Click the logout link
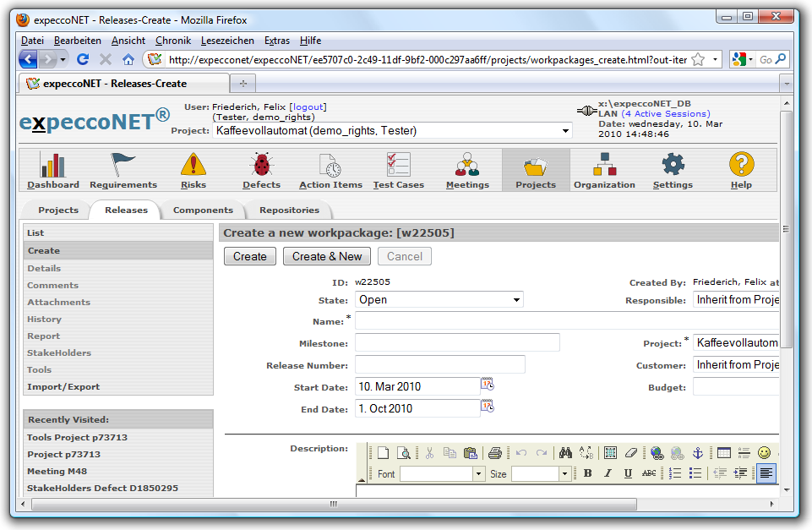The height and width of the screenshot is (530, 812). tap(308, 107)
